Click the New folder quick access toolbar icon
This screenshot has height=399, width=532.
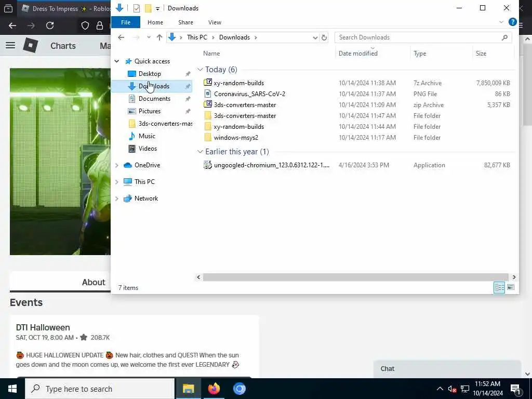[x=148, y=8]
